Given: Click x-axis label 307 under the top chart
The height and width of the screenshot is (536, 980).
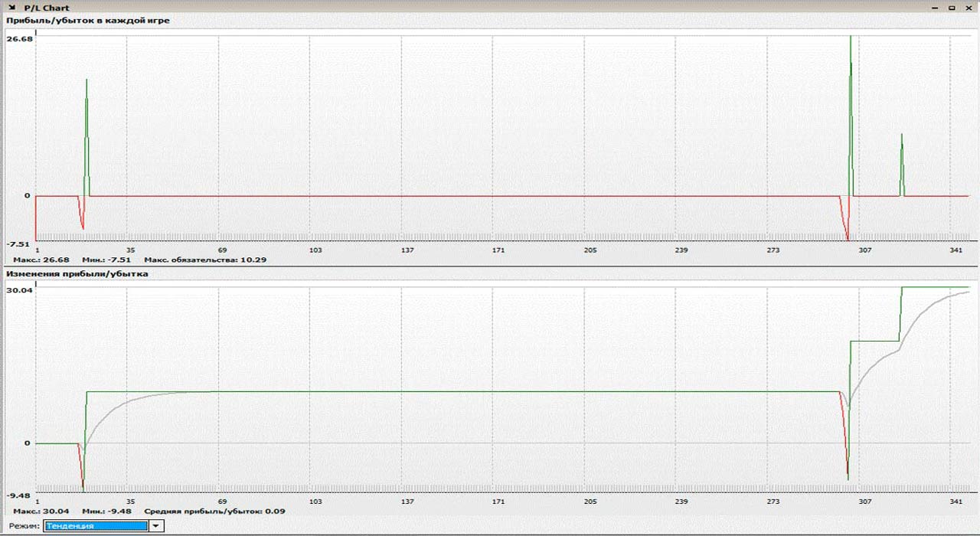Looking at the screenshot, I should [864, 250].
